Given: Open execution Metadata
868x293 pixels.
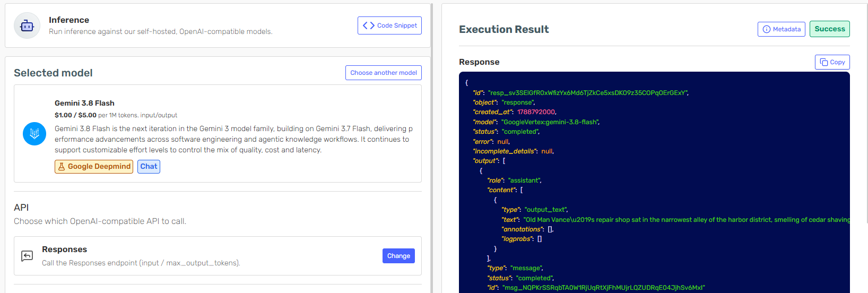Looking at the screenshot, I should [781, 29].
